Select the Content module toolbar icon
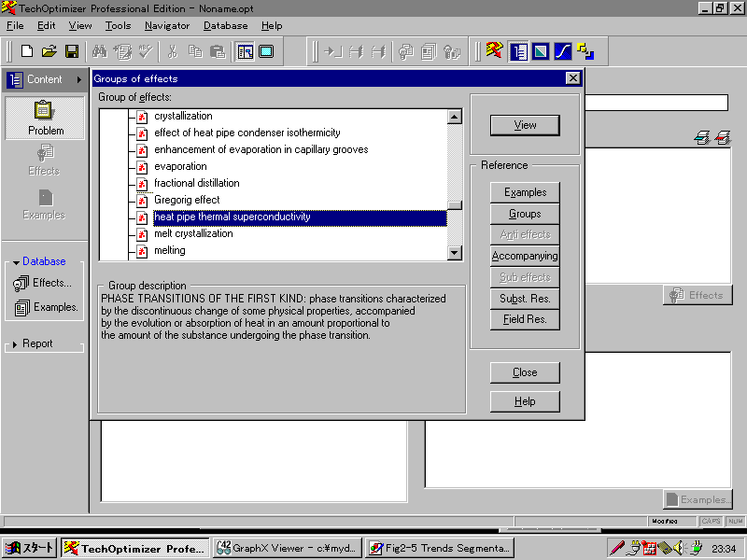747x560 pixels. [518, 51]
